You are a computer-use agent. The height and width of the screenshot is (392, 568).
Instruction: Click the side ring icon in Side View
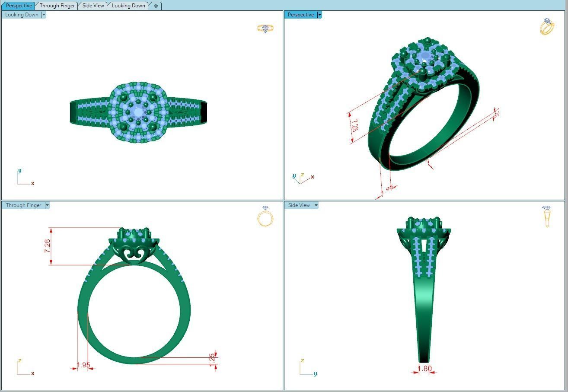(x=547, y=216)
